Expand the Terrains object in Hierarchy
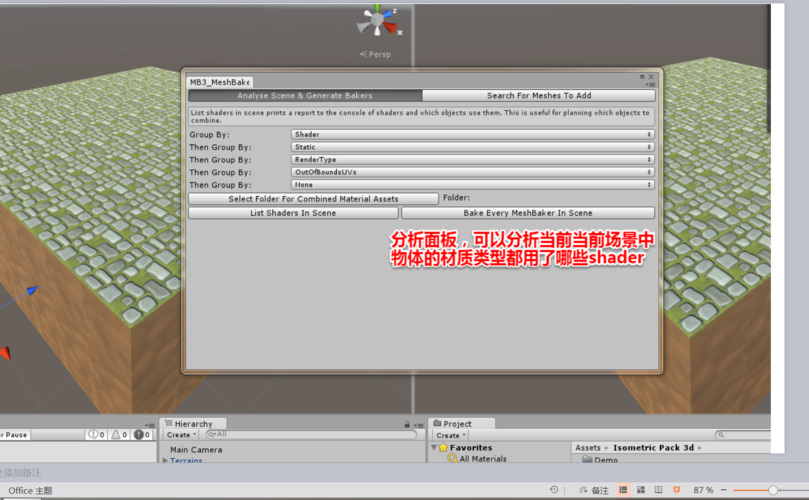Screen dimensions: 809x500 point(165,460)
